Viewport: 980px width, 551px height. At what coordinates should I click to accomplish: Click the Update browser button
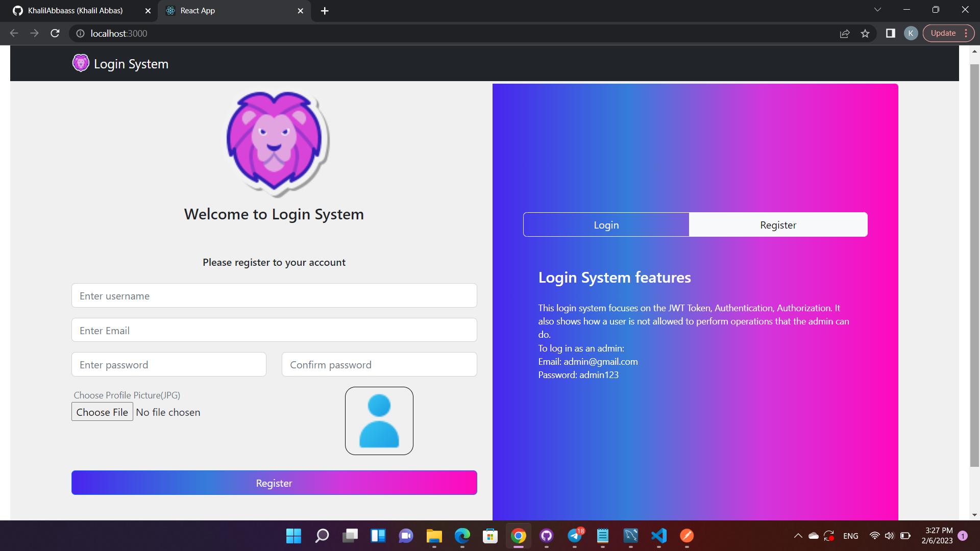(x=943, y=33)
